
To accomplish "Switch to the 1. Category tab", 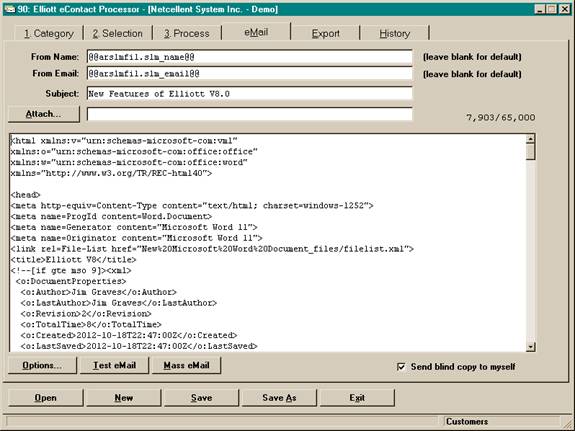I will (x=49, y=33).
